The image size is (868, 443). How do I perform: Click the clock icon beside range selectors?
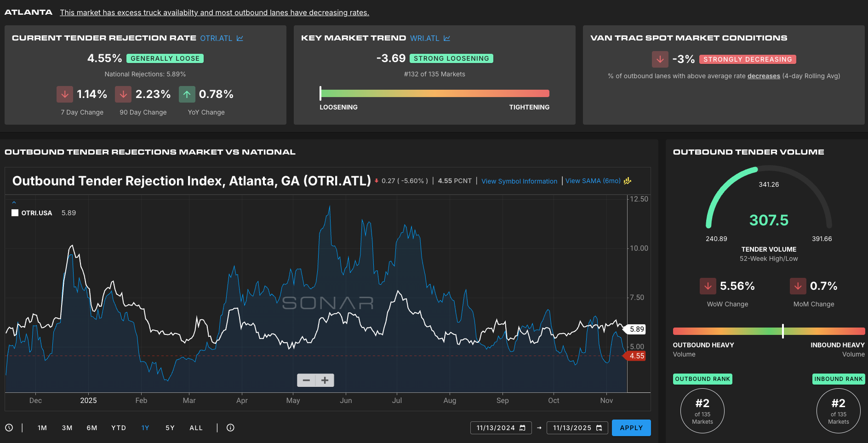point(9,428)
